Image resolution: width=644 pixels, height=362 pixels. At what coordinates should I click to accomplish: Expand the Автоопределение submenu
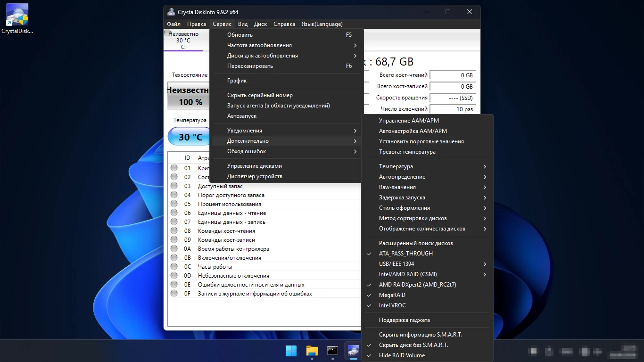tap(427, 177)
